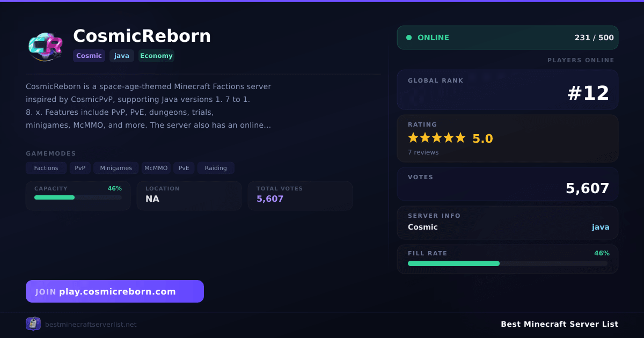Click the PvE gamemode chip
Screen dimensions: 644x338
[x=184, y=168]
